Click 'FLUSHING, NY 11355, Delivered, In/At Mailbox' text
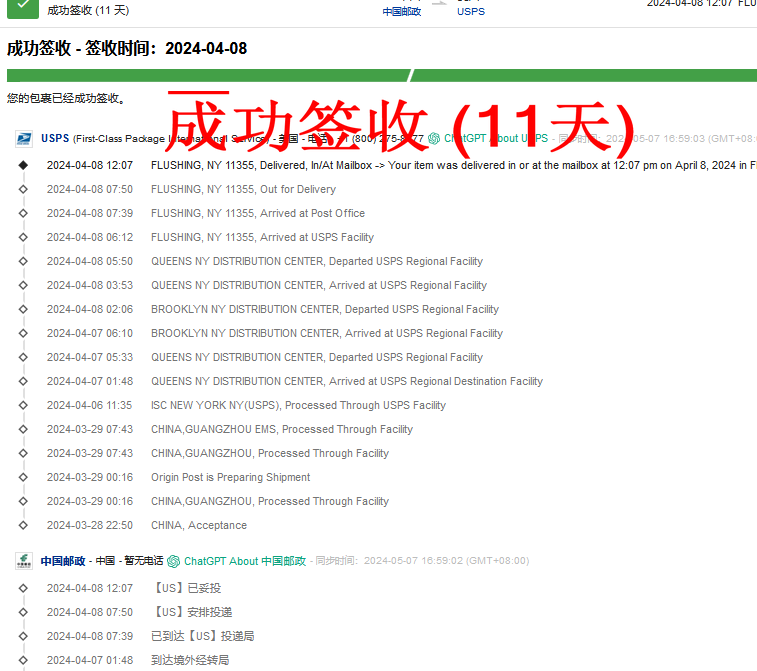757x671 pixels. point(261,165)
